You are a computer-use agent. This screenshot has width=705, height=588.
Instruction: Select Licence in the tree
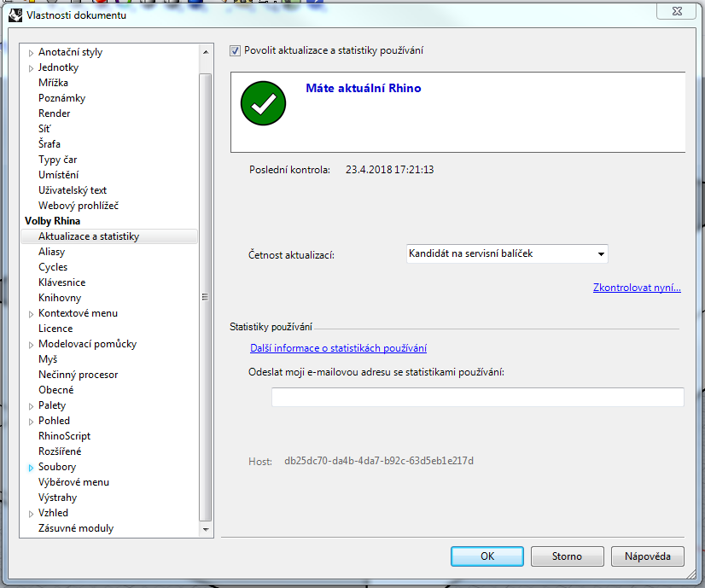[x=55, y=329]
